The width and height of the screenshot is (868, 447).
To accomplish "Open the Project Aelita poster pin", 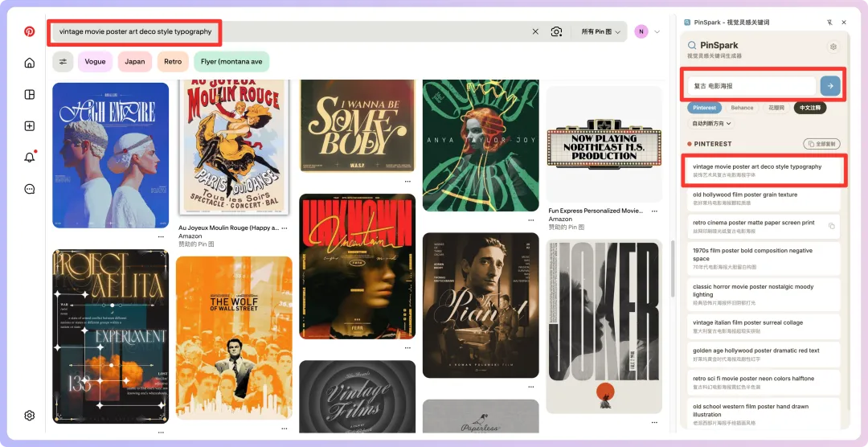I will coord(111,336).
